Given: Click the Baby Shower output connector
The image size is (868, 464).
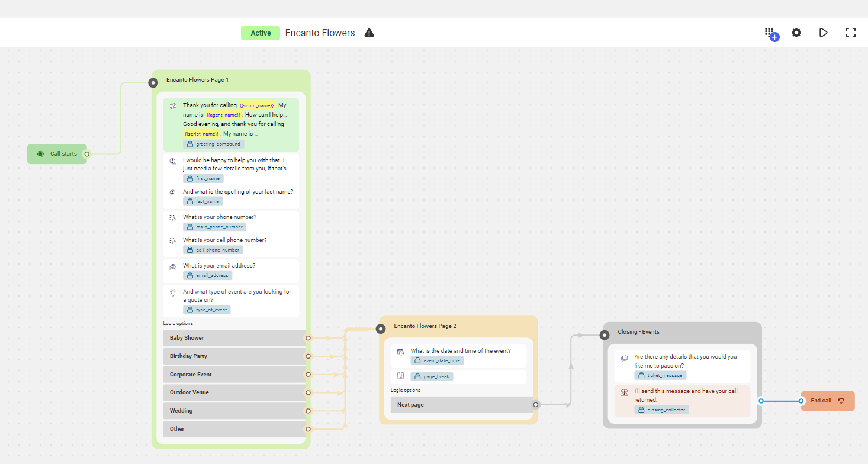Looking at the screenshot, I should 308,338.
